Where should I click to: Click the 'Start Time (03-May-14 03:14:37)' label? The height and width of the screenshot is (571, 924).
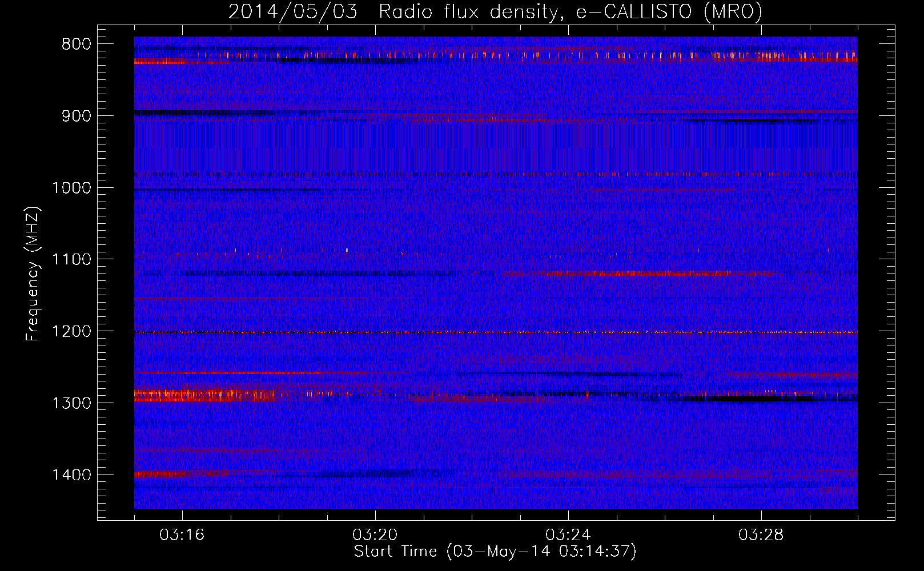(495, 552)
